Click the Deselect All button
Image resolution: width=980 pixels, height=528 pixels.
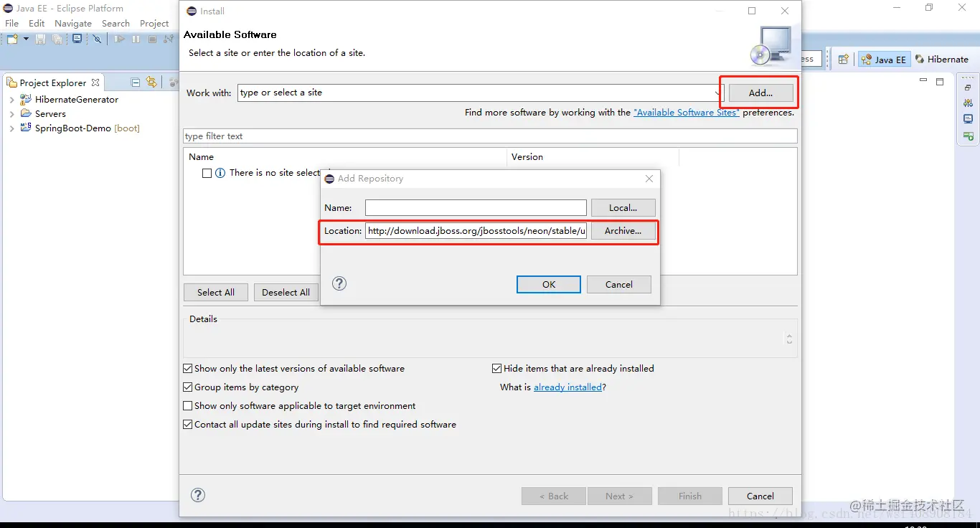point(286,292)
